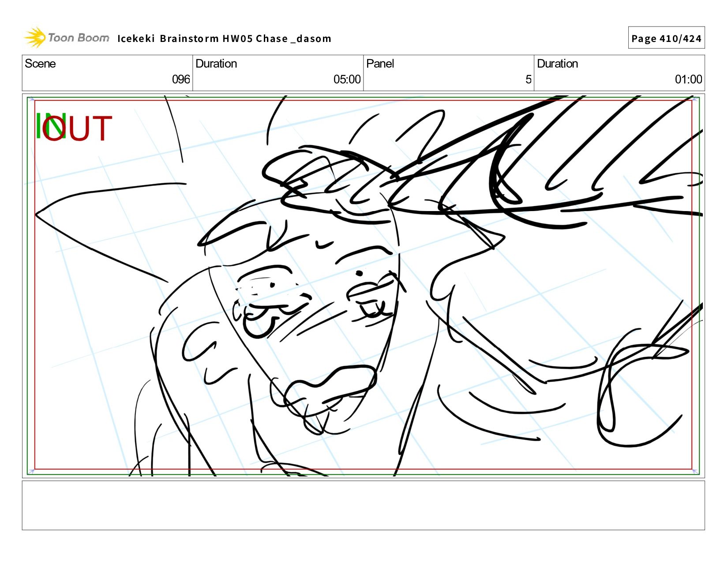The height and width of the screenshot is (563, 728).
Task: Click the storyboard panel sketch drawing
Action: [363, 286]
